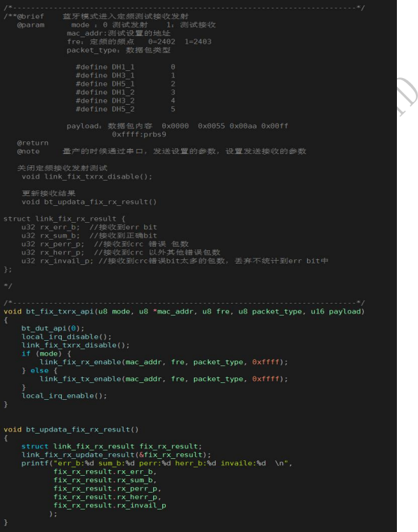Screen dimensions: 418x532
Task: Select the 'bt_dut_api(0);' call
Action: (53, 328)
